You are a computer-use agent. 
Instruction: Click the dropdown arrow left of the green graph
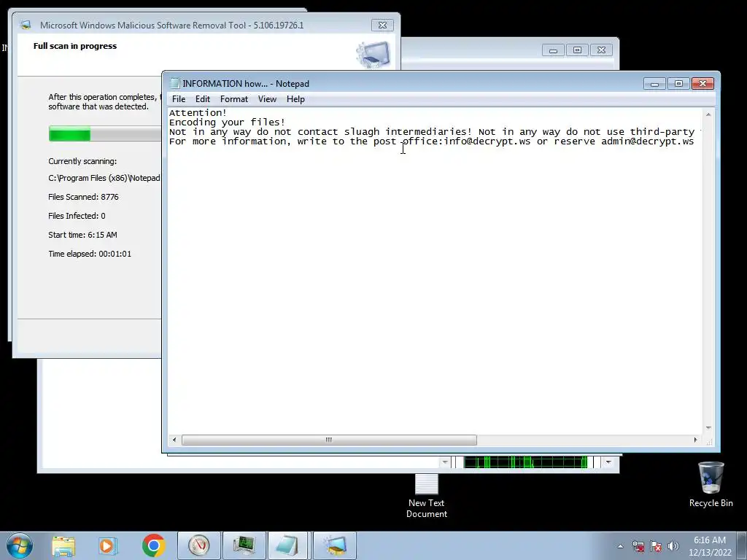tap(445, 462)
